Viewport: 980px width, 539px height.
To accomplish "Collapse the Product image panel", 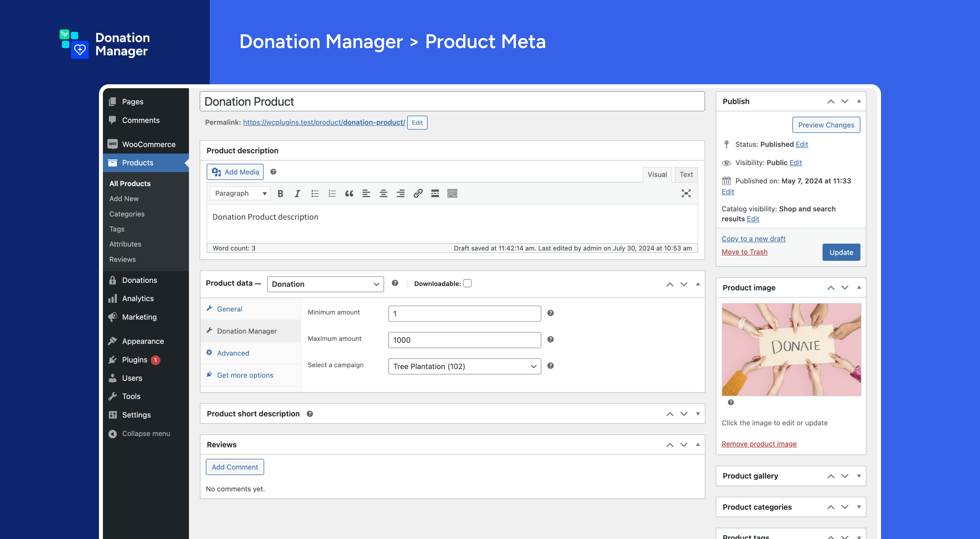I will pyautogui.click(x=859, y=288).
